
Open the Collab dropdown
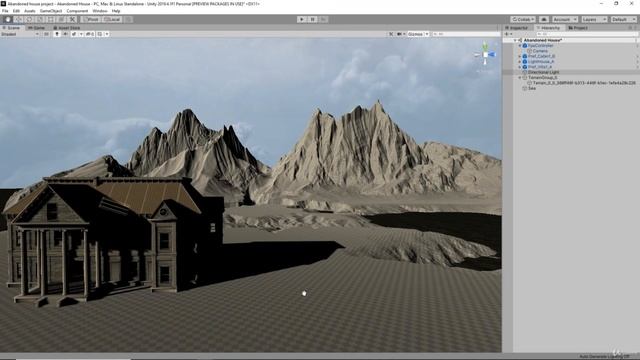pyautogui.click(x=523, y=19)
